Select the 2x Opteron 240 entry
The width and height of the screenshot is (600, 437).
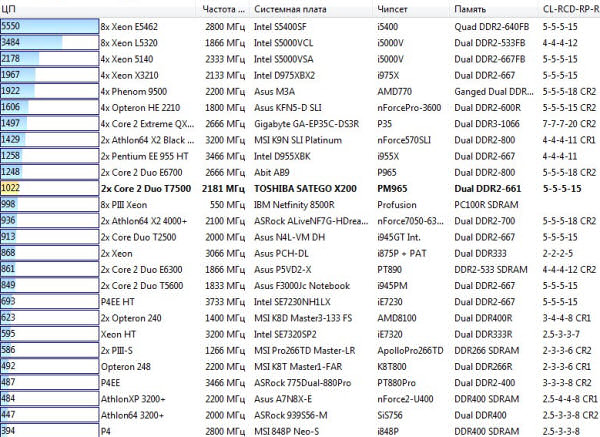point(131,318)
